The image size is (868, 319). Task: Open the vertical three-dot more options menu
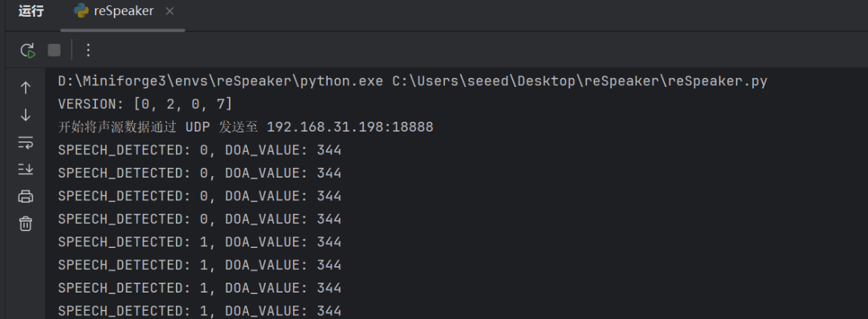(88, 51)
